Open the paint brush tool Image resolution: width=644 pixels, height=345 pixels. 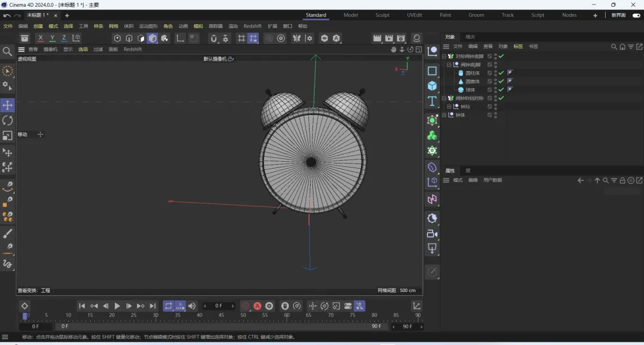(x=7, y=233)
